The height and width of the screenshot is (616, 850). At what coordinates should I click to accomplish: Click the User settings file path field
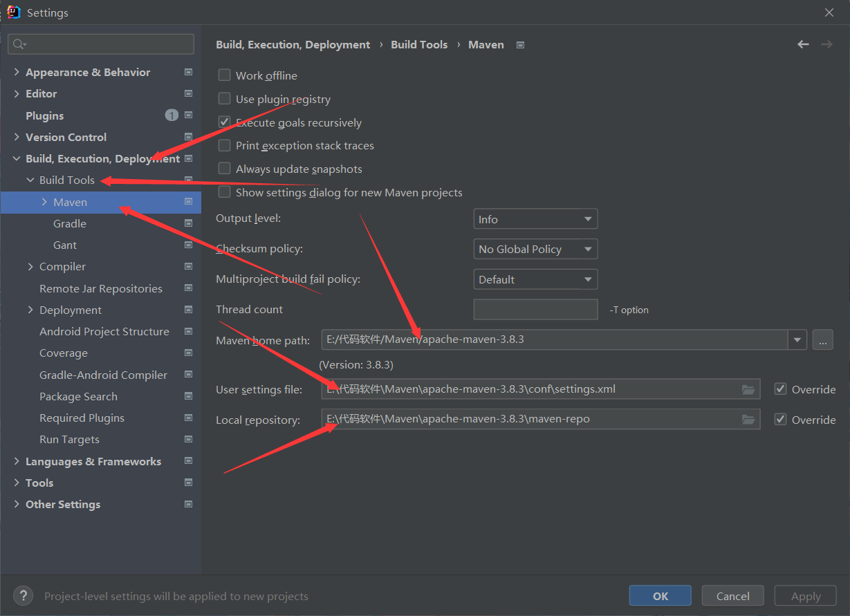click(541, 389)
